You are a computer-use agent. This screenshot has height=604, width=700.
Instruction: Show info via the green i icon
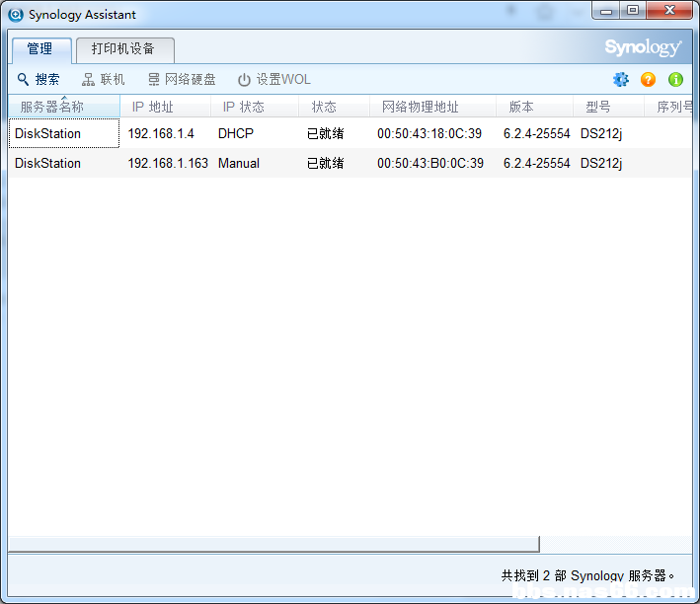click(675, 80)
